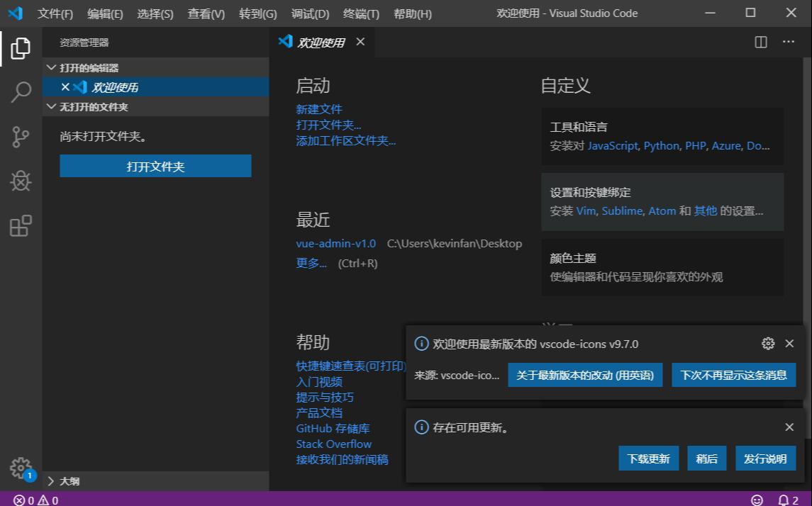812x506 pixels.
Task: Open the 入门视频 link
Action: tap(319, 381)
